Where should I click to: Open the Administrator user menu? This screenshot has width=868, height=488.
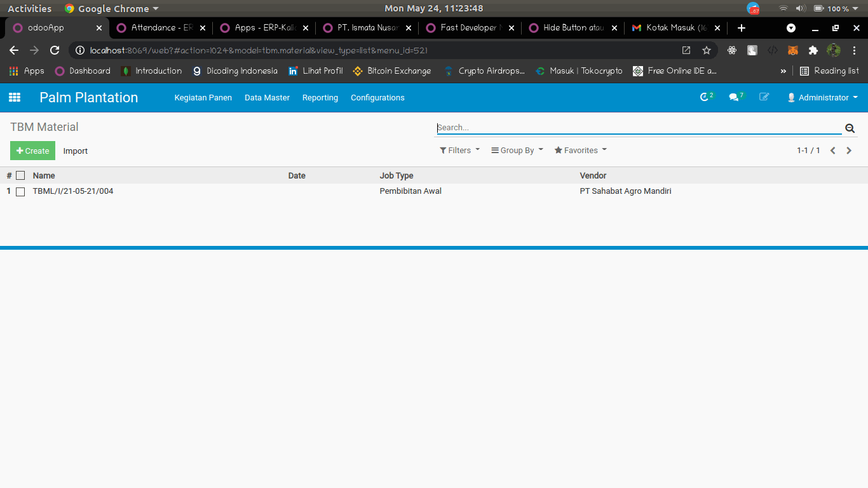pyautogui.click(x=822, y=97)
